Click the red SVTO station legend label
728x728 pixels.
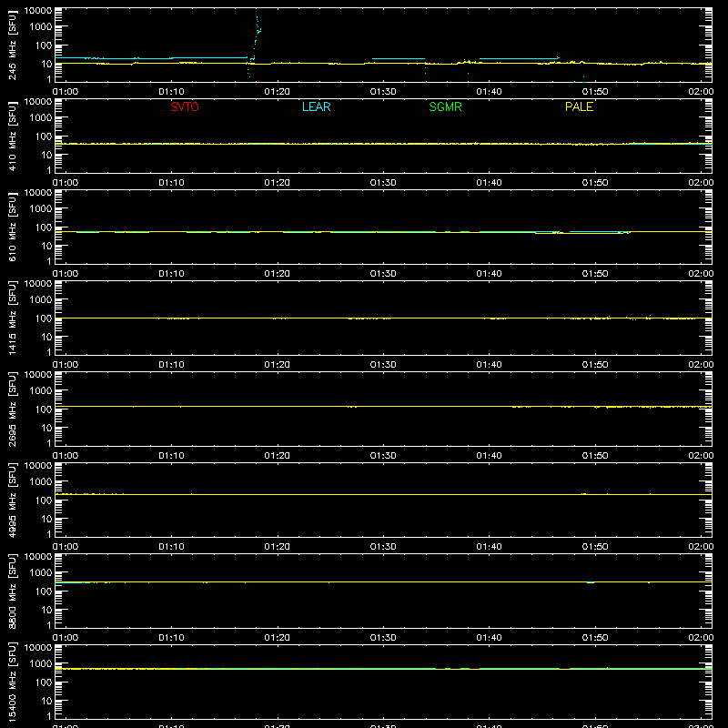click(x=185, y=106)
